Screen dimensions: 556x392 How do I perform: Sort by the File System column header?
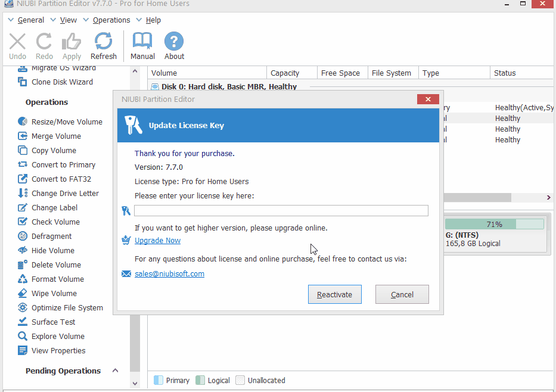tap(393, 73)
